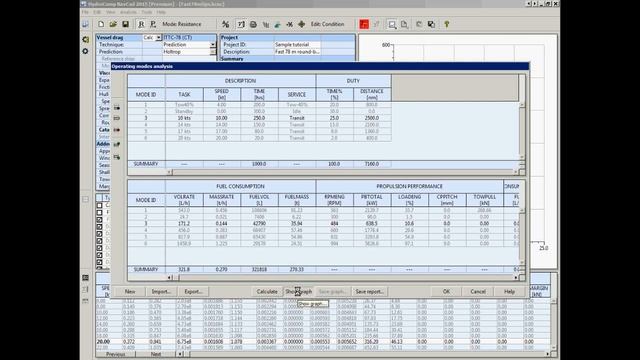Select the P propulsion mode icon
Image resolution: width=640 pixels, height=360 pixels.
(153, 24)
